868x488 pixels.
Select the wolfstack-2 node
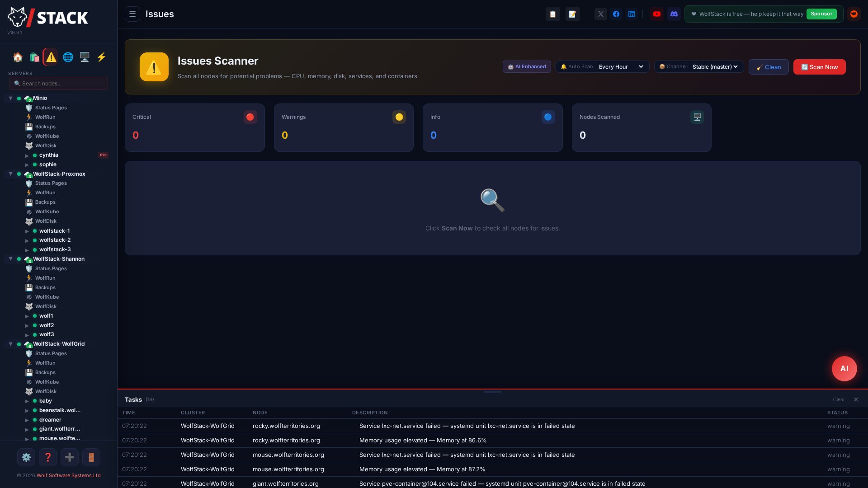point(55,240)
